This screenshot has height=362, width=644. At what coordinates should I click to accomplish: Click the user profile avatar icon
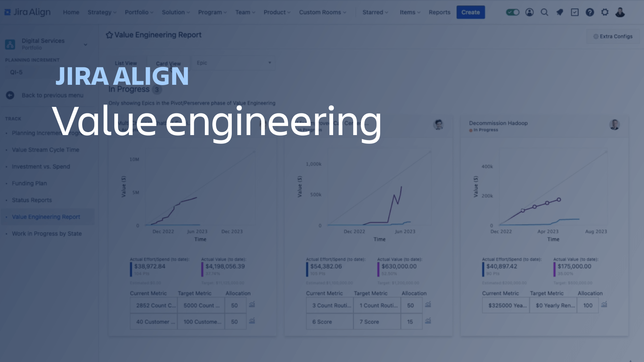[x=620, y=12]
